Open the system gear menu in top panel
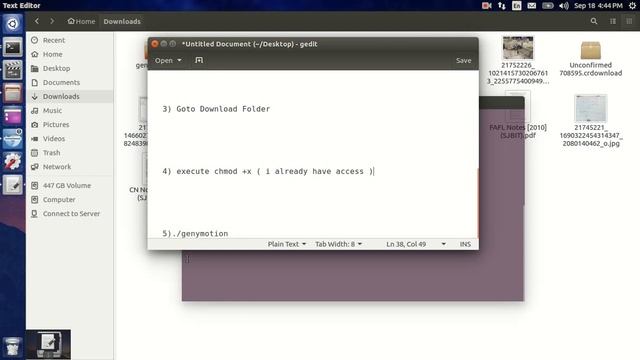The width and height of the screenshot is (640, 360). pyautogui.click(x=632, y=5)
